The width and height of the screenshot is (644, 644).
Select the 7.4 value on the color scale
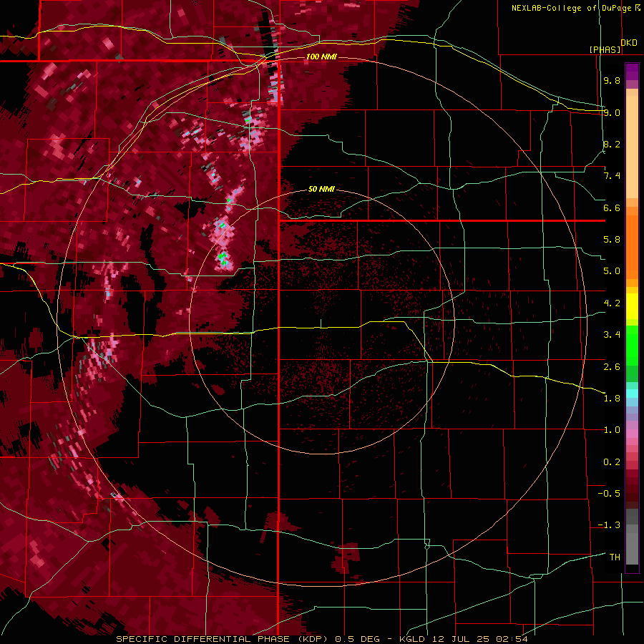612,176
